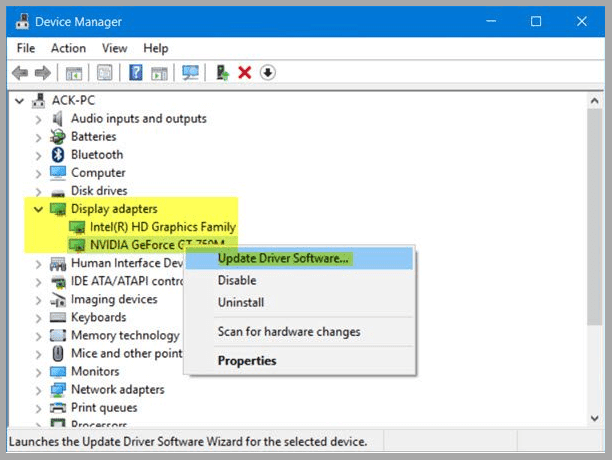Viewport: 612px width, 460px height.
Task: Expand the Disk drives category
Action: (38, 192)
